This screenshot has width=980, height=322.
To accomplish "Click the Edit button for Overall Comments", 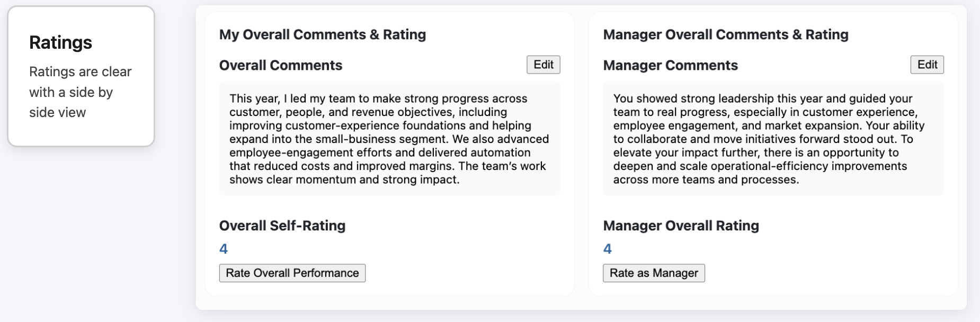I will pyautogui.click(x=542, y=64).
